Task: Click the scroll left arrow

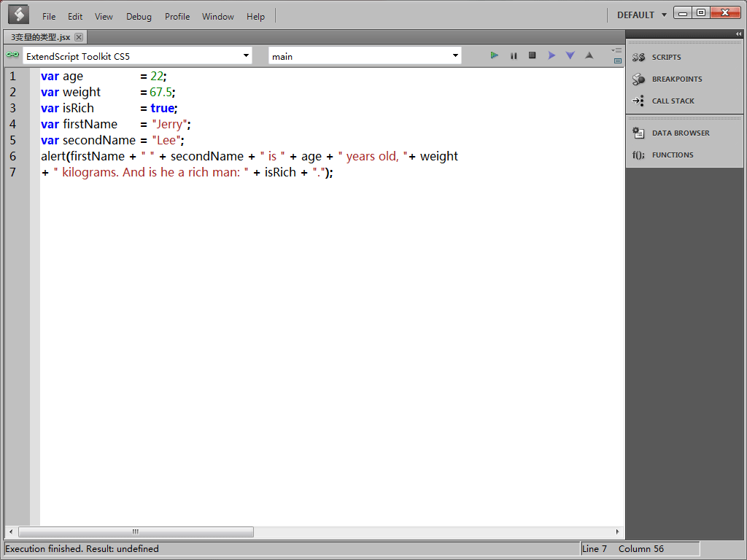Action: pos(11,532)
